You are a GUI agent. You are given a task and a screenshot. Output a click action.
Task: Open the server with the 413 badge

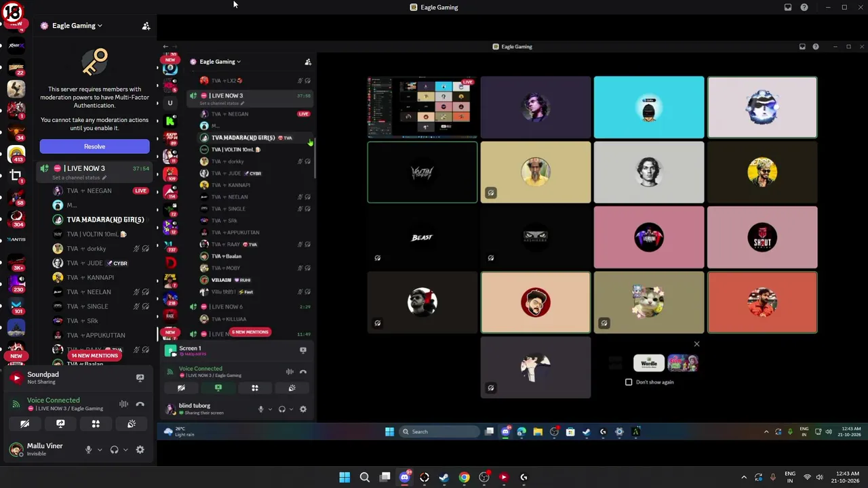point(16,155)
